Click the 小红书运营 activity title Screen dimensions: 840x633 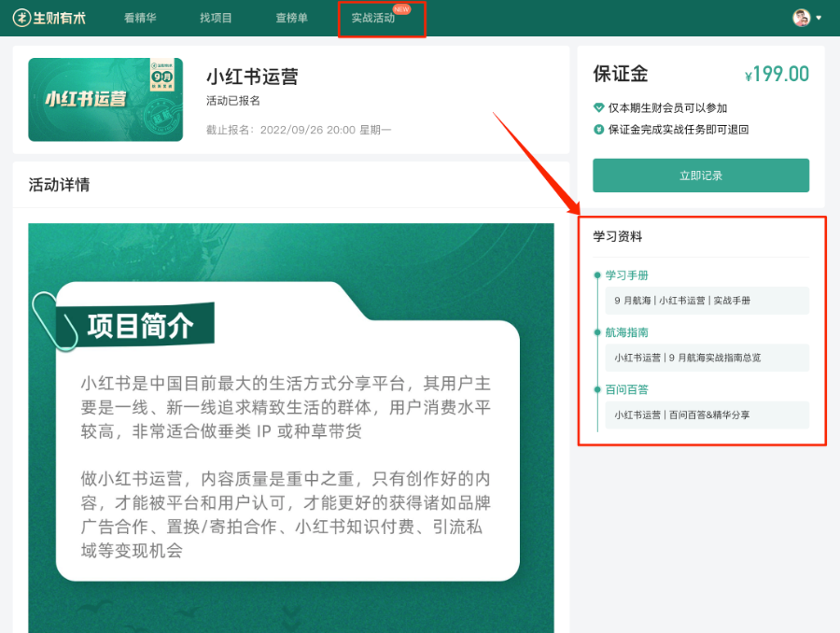tap(252, 77)
